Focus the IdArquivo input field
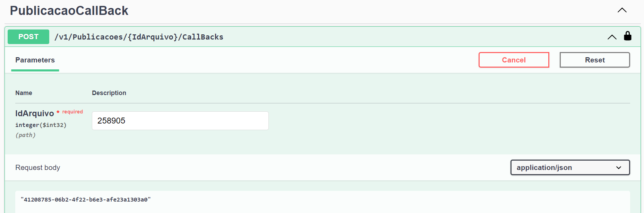This screenshot has height=213, width=644. [x=180, y=121]
